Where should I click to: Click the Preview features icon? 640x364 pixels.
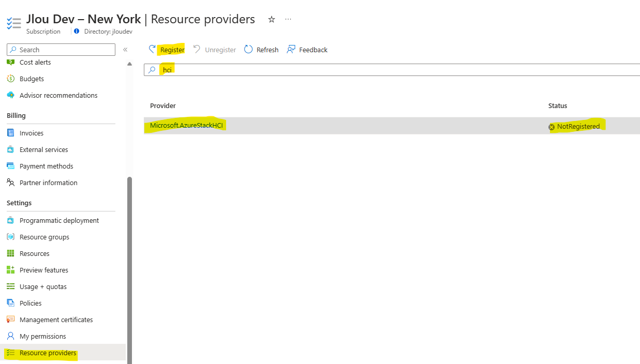pos(10,270)
